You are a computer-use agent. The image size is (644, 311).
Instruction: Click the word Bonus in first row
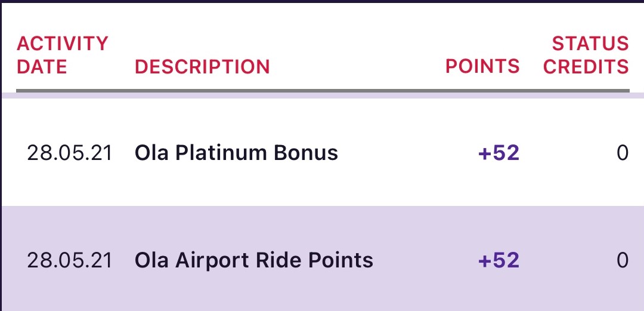305,153
